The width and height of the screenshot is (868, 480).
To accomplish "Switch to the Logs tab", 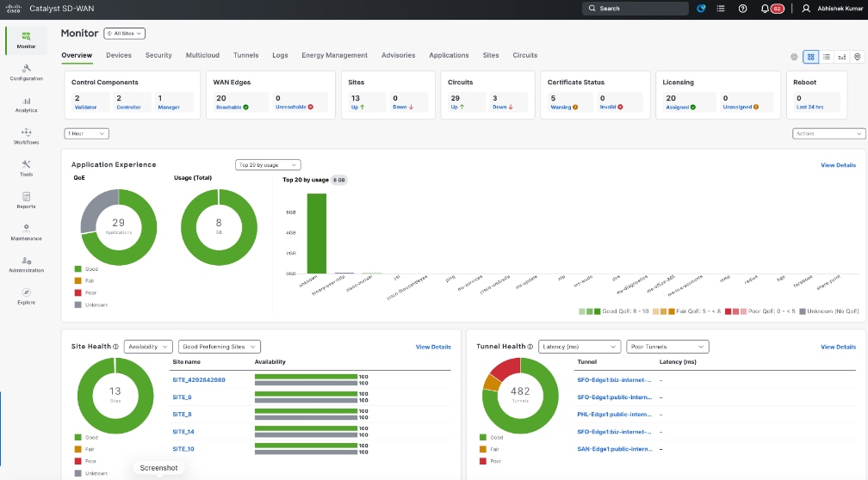I will pyautogui.click(x=280, y=55).
